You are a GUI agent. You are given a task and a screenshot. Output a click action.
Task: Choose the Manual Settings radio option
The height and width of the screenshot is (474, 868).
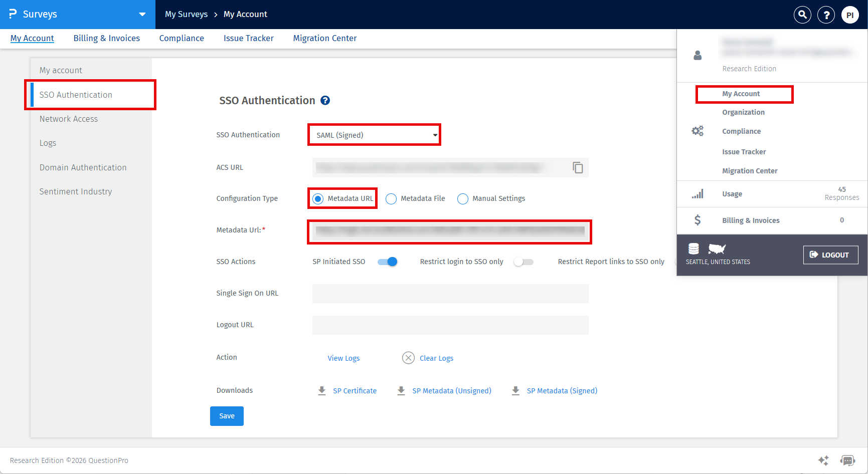[463, 199]
